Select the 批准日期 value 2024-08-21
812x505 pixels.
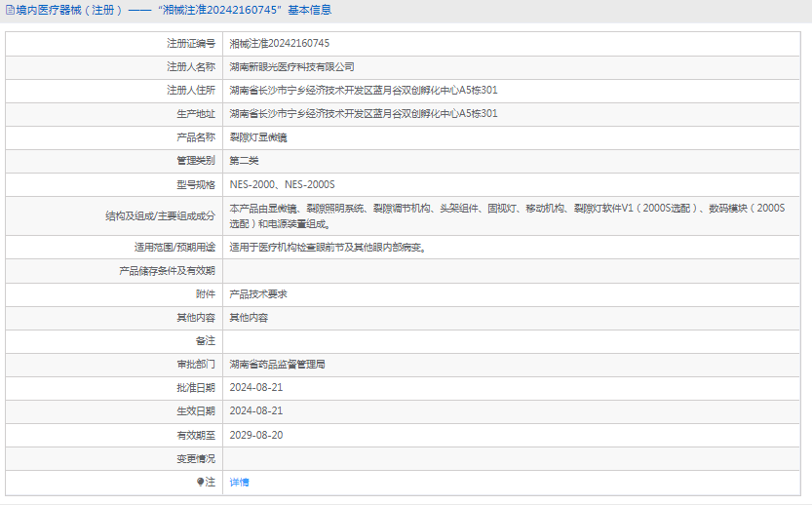[x=256, y=387]
